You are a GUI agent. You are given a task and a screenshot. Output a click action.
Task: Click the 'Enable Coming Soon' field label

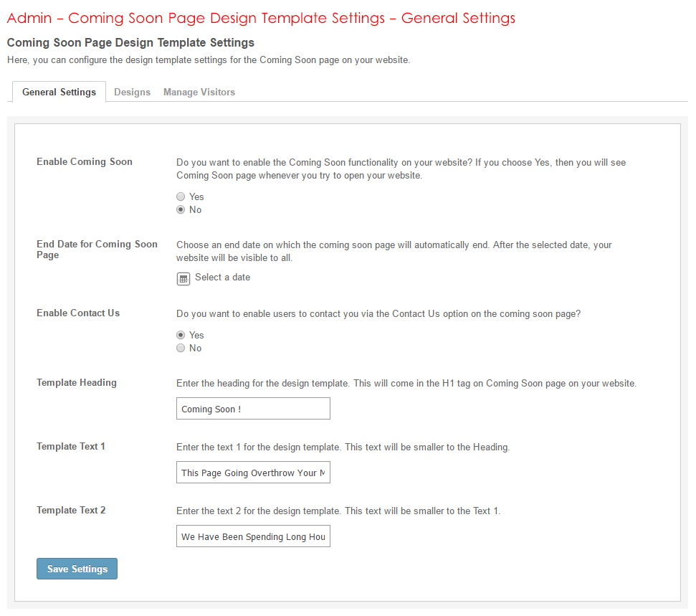tap(85, 162)
